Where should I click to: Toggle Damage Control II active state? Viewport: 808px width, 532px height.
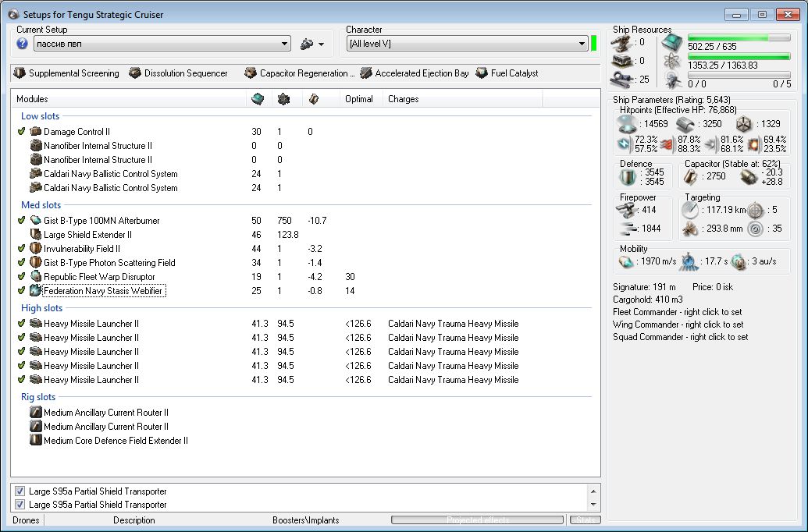coord(21,131)
